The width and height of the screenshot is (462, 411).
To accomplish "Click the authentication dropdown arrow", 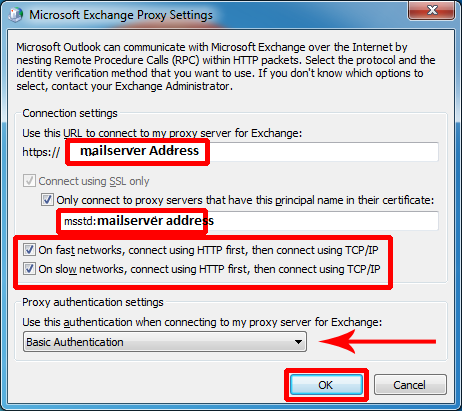I will [x=298, y=342].
